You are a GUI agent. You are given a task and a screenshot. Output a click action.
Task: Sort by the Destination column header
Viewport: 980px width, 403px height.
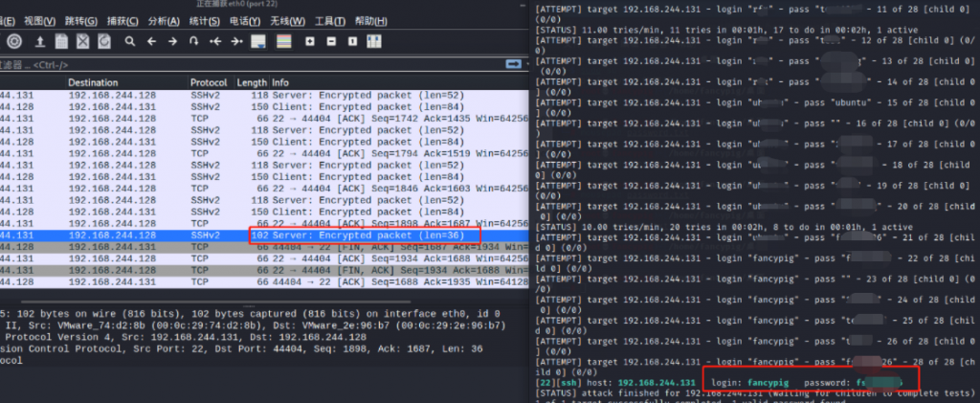[x=127, y=82]
